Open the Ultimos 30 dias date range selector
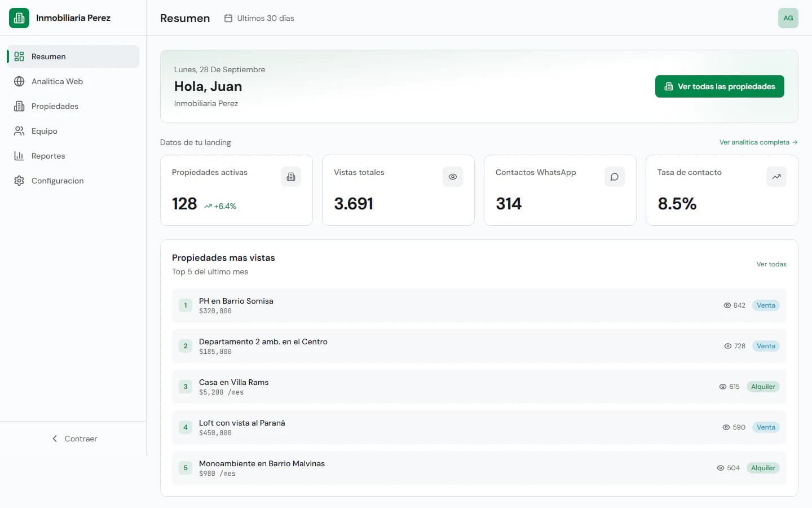Image resolution: width=812 pixels, height=508 pixels. 259,18
